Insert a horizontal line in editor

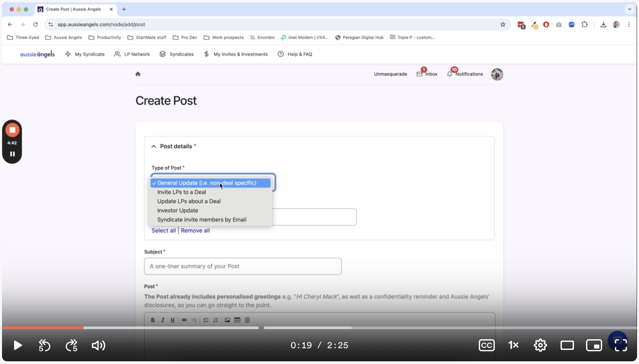pyautogui.click(x=247, y=320)
